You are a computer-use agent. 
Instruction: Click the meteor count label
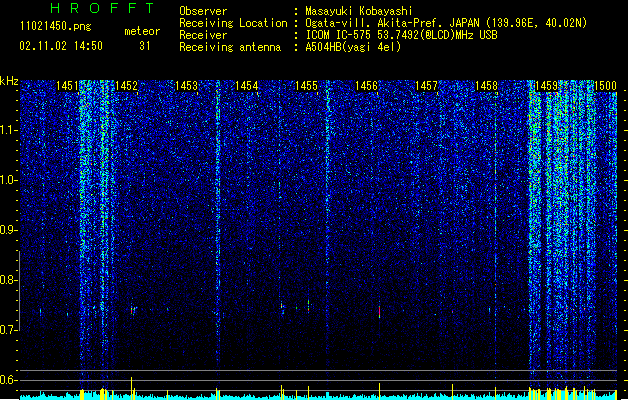[x=142, y=31]
